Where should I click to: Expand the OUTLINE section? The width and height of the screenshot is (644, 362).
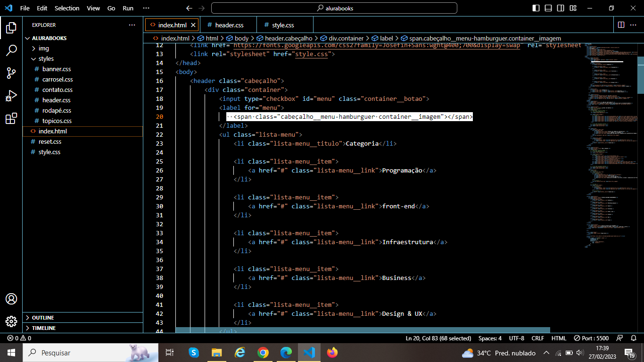point(83,318)
